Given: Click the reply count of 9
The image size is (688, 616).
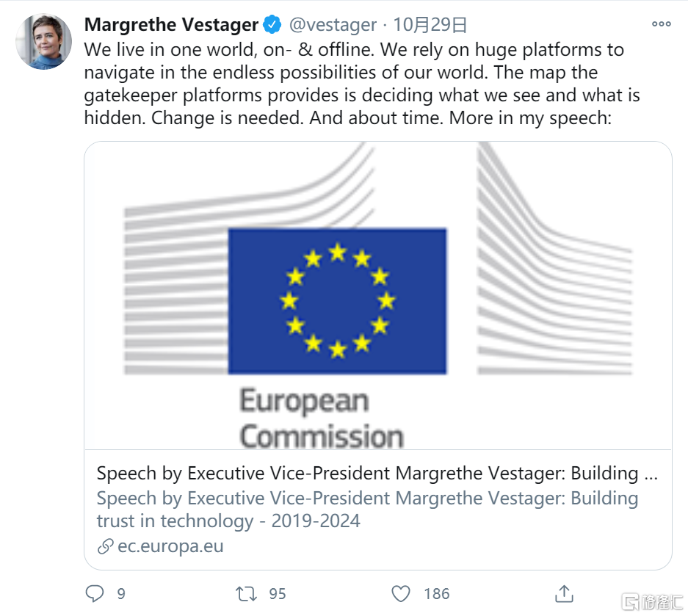Looking at the screenshot, I should click(121, 593).
